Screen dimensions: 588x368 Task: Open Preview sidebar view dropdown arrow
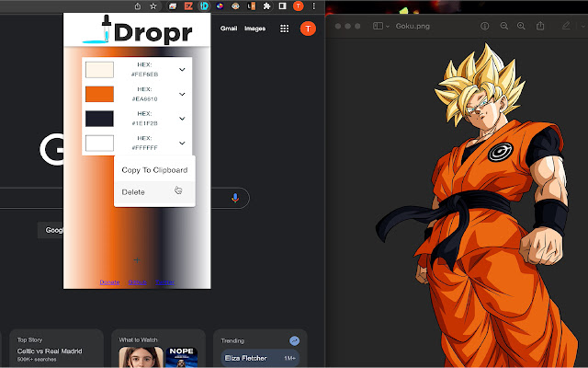click(x=388, y=27)
